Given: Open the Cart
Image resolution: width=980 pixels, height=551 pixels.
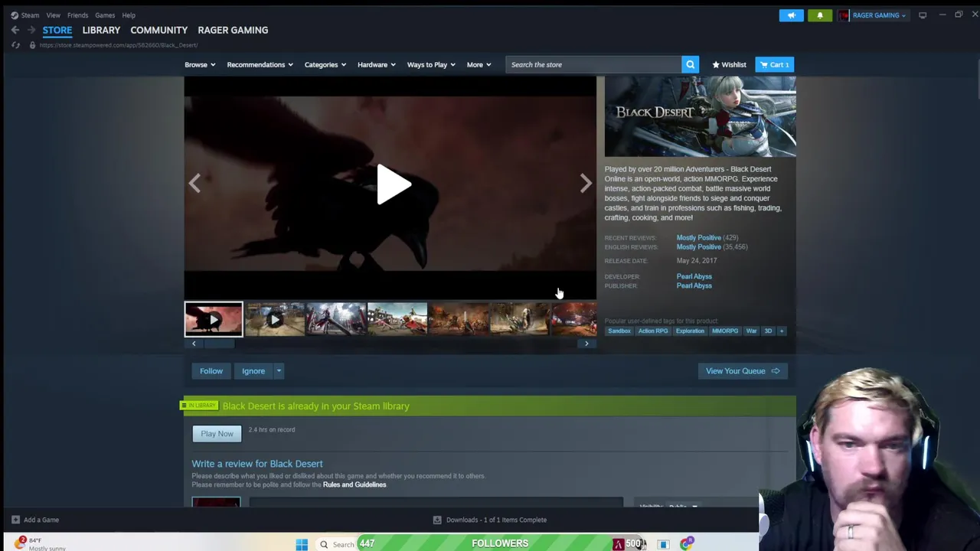Looking at the screenshot, I should pos(774,64).
